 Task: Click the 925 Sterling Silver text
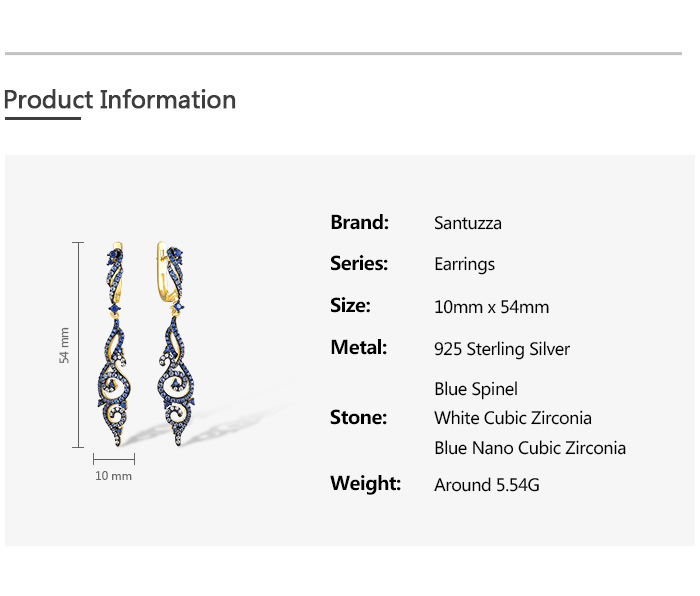click(x=502, y=349)
